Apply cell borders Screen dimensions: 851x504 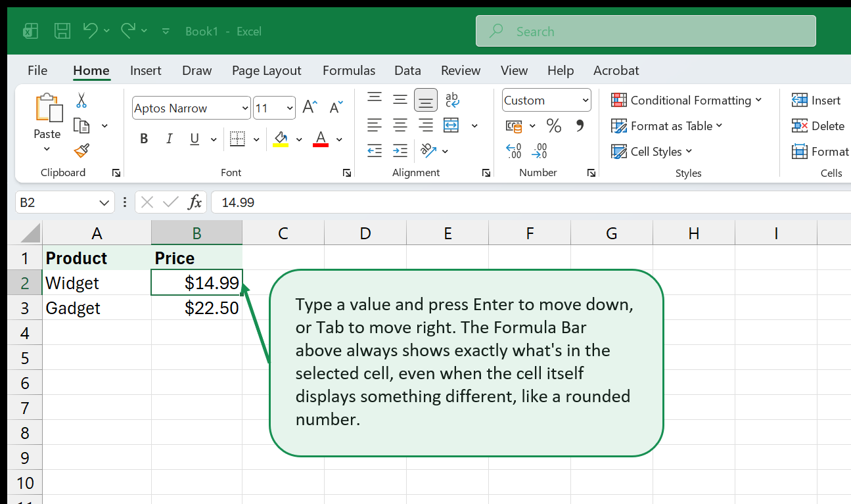tap(237, 139)
